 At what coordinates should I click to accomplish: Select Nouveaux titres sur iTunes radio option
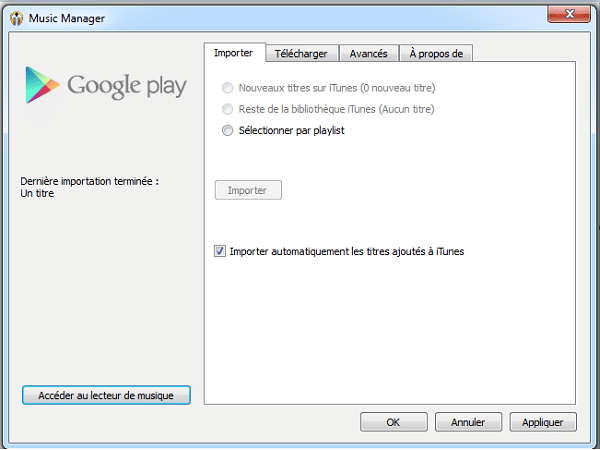tap(227, 87)
